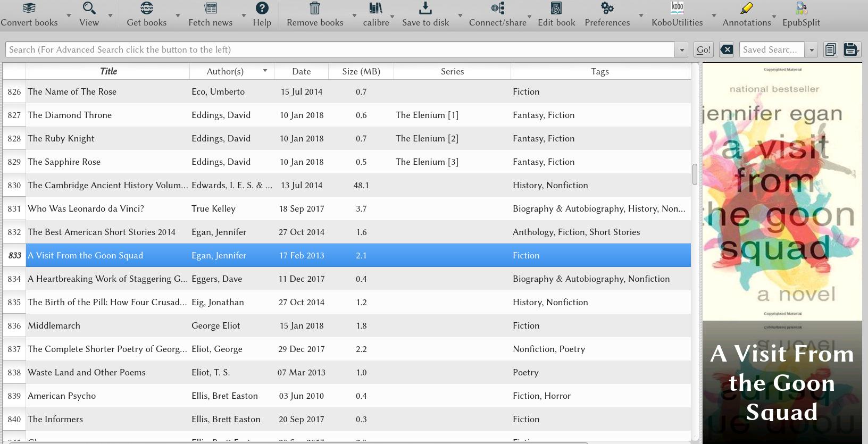
Task: Start Fetch news download
Action: pos(210,14)
